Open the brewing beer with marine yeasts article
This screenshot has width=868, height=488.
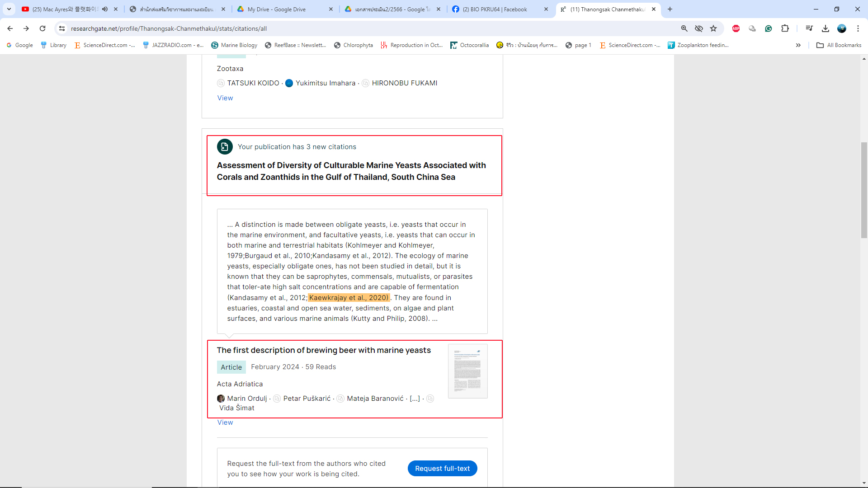click(324, 350)
